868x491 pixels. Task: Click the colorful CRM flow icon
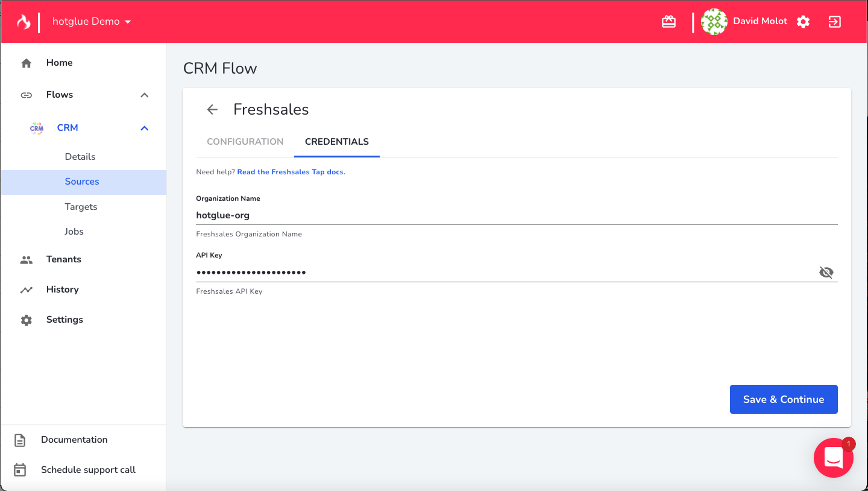point(37,128)
